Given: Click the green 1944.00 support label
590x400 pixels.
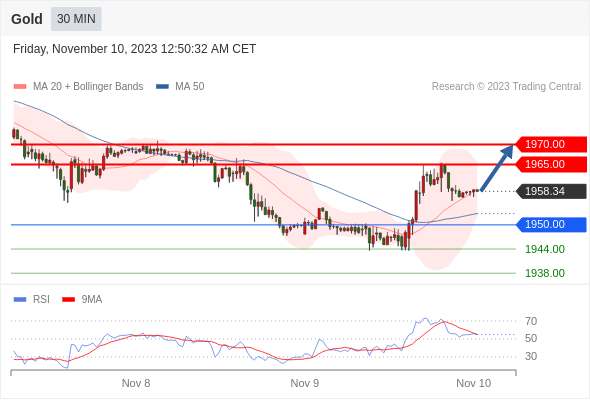Looking at the screenshot, I should coord(545,249).
